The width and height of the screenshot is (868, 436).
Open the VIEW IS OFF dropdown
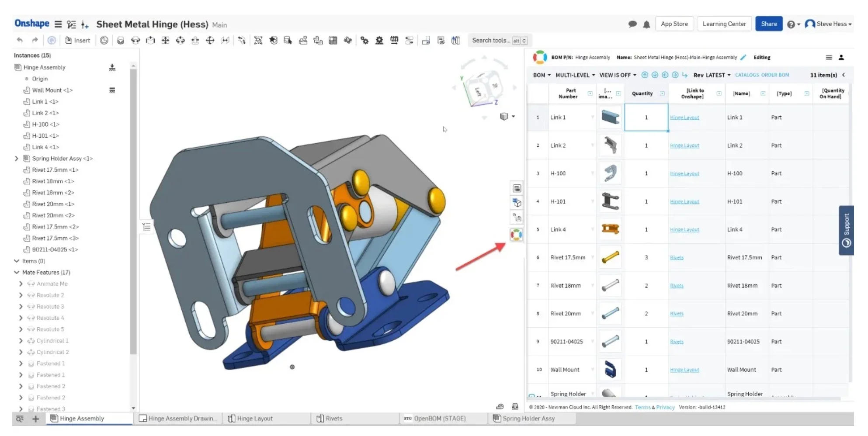[x=618, y=75]
